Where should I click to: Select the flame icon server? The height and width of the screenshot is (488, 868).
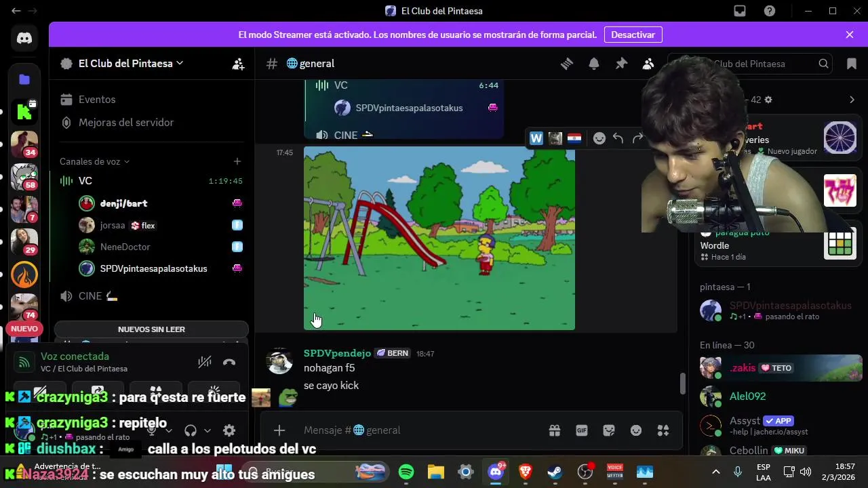click(24, 274)
